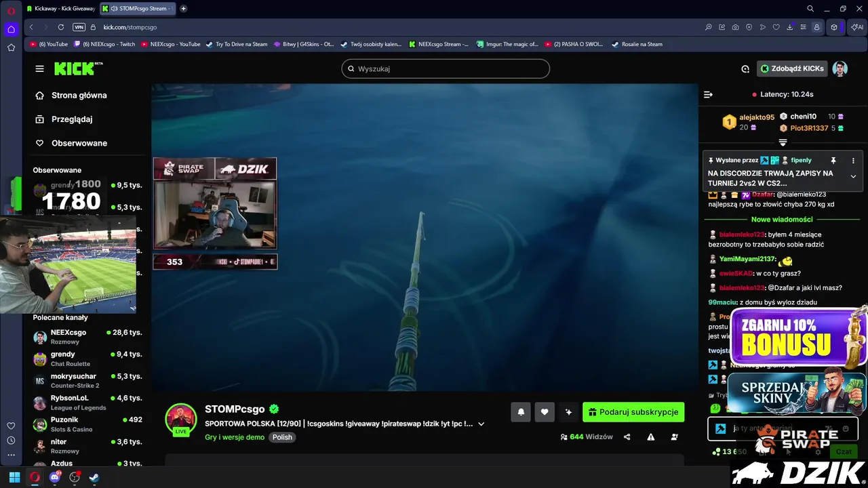Toggle follow heart button
The image size is (868, 488).
point(545,412)
